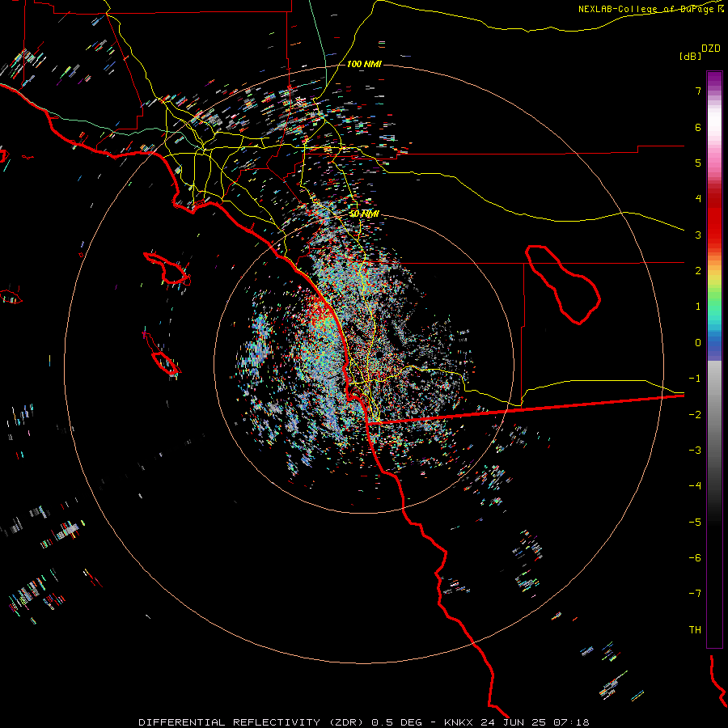
Task: Click the -7 value on the color scale
Action: (x=695, y=594)
